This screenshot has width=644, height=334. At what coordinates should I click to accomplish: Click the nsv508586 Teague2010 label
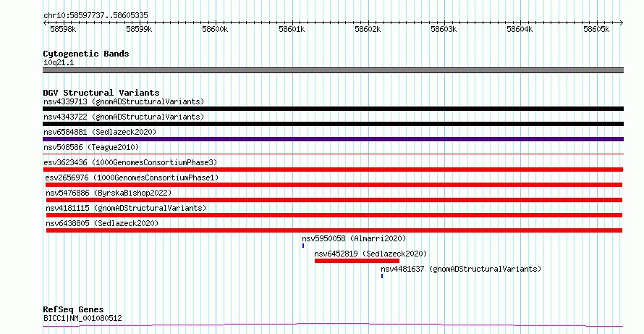[91, 147]
